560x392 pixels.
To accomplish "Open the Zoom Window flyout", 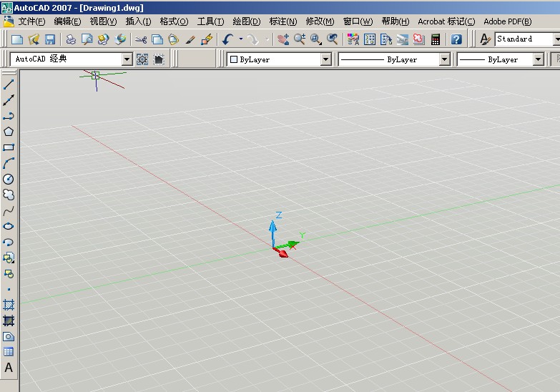I will 316,39.
